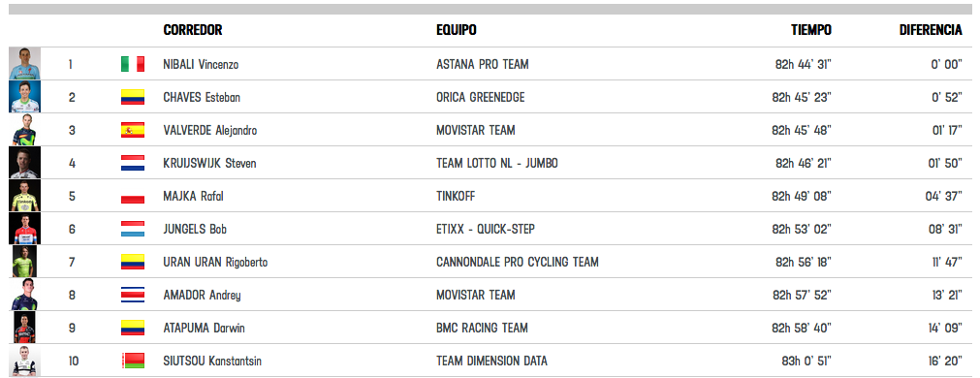Open Vincenzo Nibali's rider photo
Image resolution: width=980 pixels, height=378 pixels.
tap(25, 64)
